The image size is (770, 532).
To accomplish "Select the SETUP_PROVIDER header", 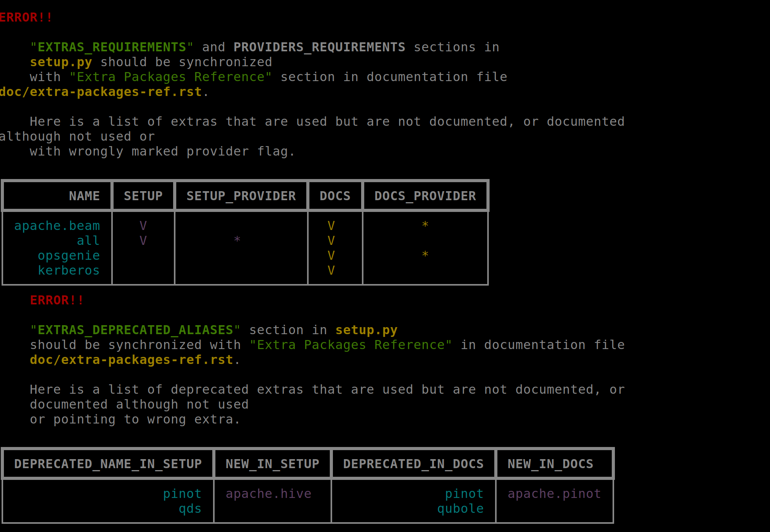I will click(x=240, y=195).
